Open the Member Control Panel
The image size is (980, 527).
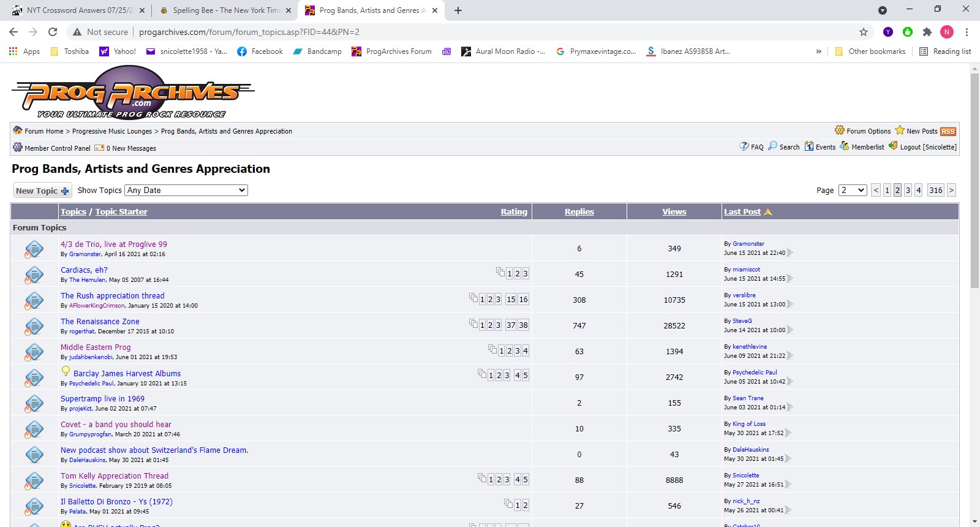(51, 148)
